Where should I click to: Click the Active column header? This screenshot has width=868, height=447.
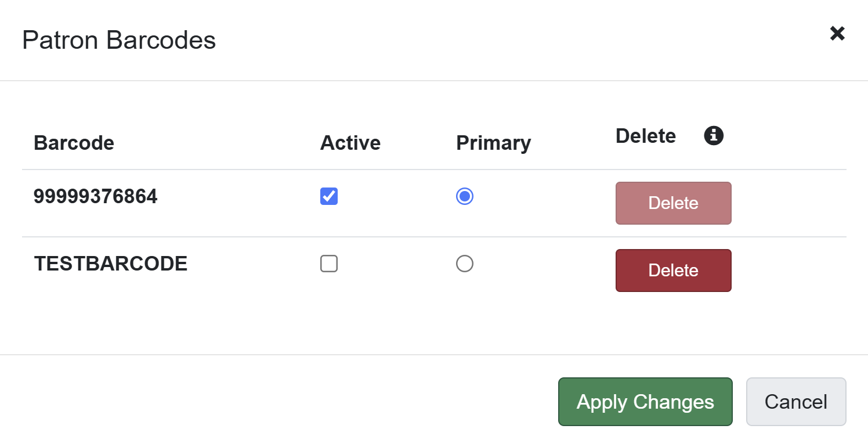click(x=350, y=143)
